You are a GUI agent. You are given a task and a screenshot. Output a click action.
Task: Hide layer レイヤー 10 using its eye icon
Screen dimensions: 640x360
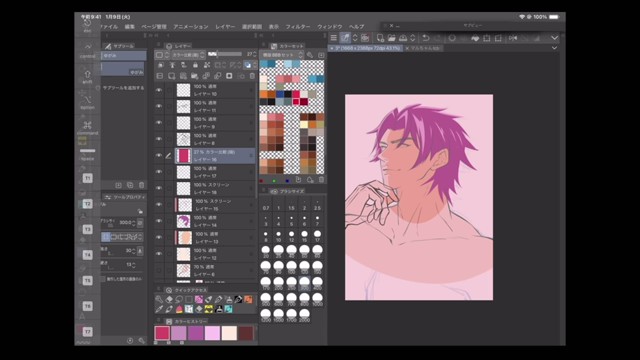tap(159, 90)
